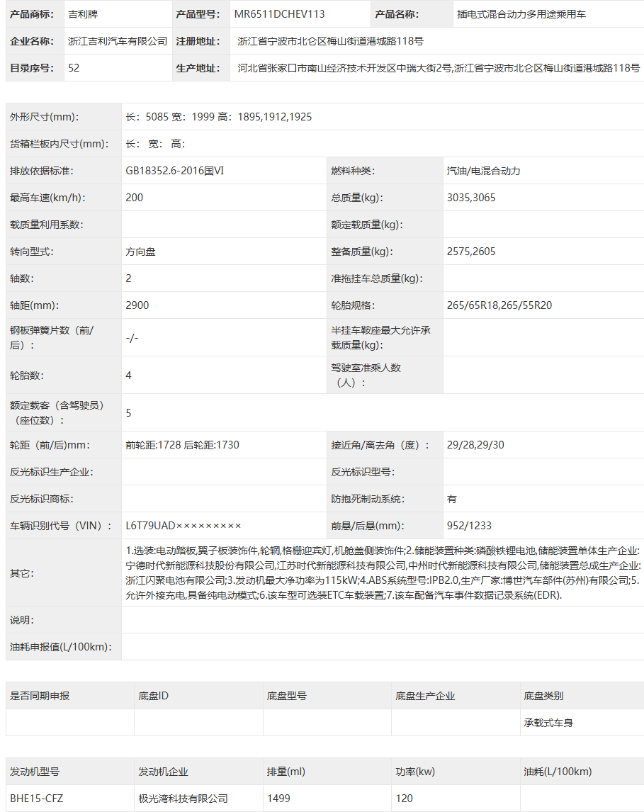Click product name 插电式混合动力多用途乘用车
The image size is (644, 812).
[521, 14]
